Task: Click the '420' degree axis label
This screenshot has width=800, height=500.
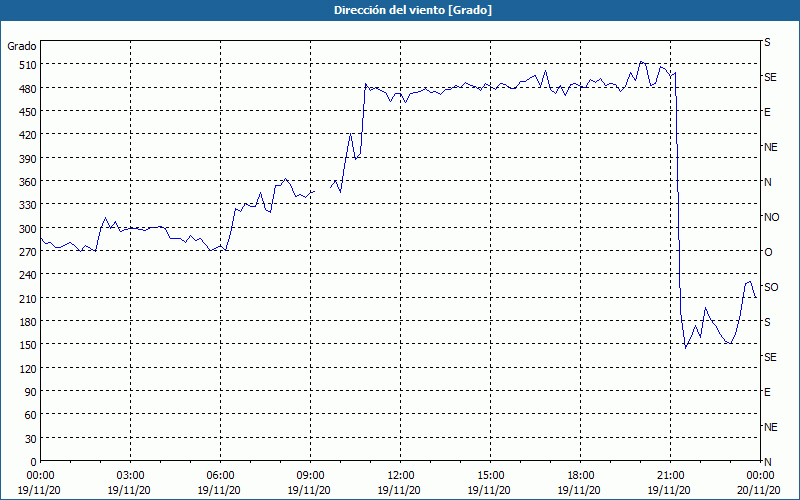Action: click(x=28, y=135)
